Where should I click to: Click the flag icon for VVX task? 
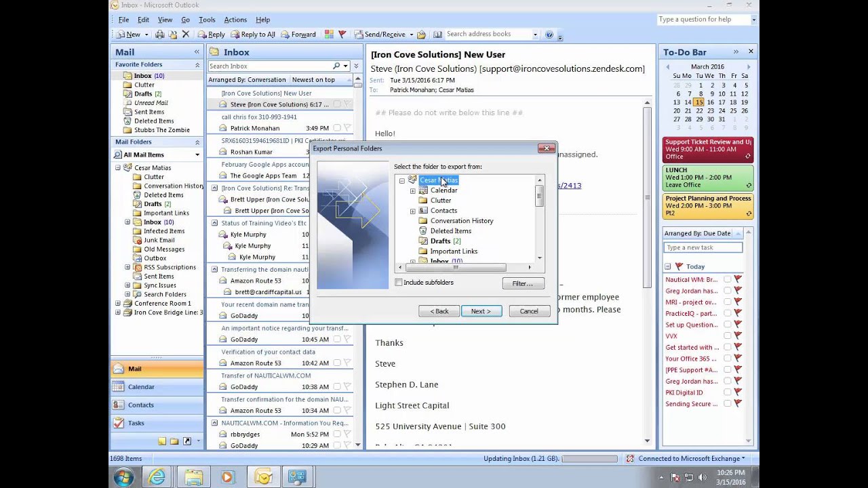click(x=738, y=336)
